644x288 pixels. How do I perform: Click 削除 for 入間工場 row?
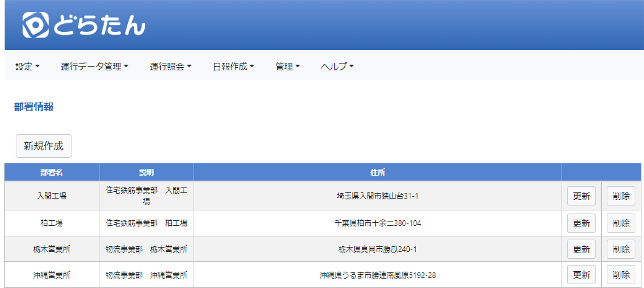point(621,196)
